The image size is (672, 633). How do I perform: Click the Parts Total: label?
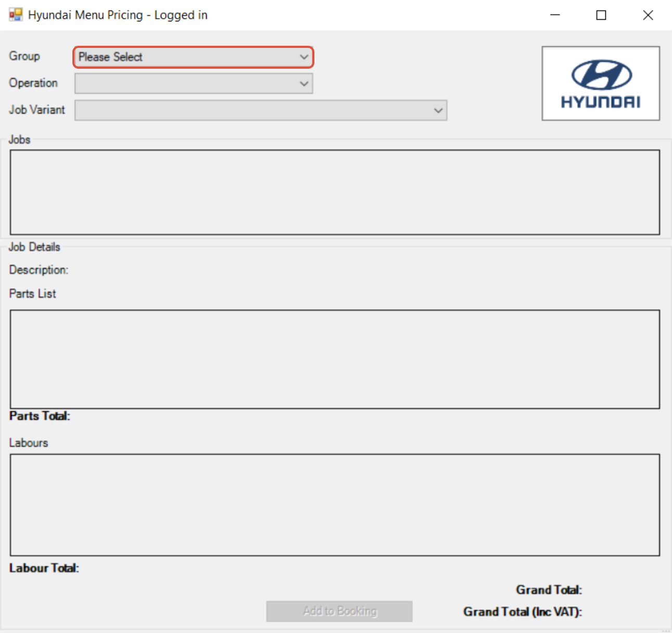pos(40,416)
